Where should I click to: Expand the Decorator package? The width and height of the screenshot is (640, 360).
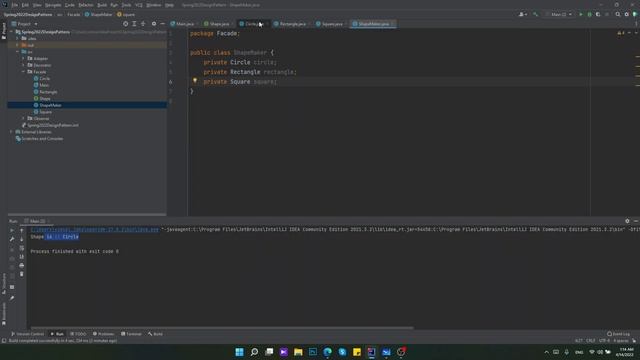tap(23, 65)
